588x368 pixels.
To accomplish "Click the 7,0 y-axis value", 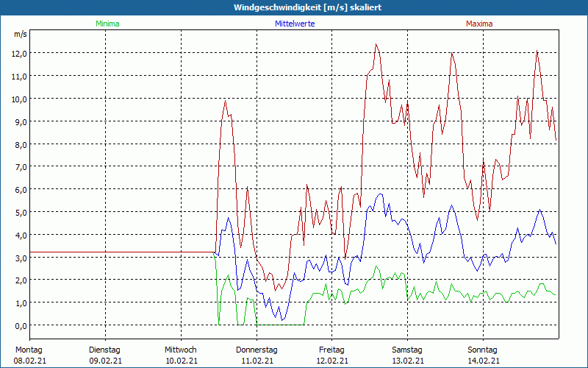I will pos(21,167).
